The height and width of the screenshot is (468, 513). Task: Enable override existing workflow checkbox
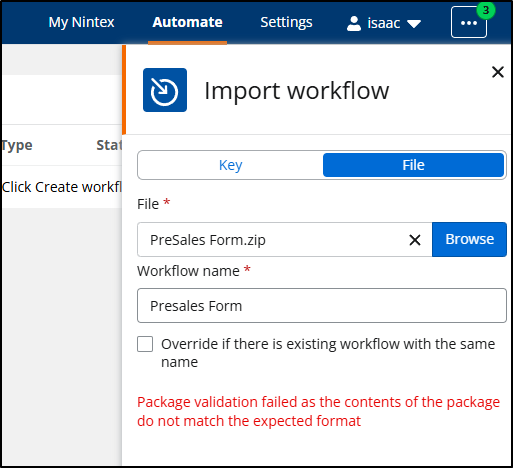click(145, 344)
